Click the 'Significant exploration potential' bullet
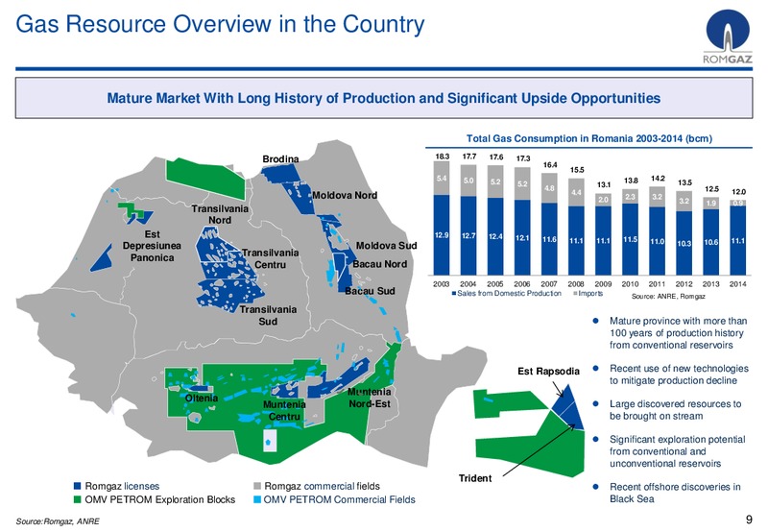 pyautogui.click(x=678, y=451)
